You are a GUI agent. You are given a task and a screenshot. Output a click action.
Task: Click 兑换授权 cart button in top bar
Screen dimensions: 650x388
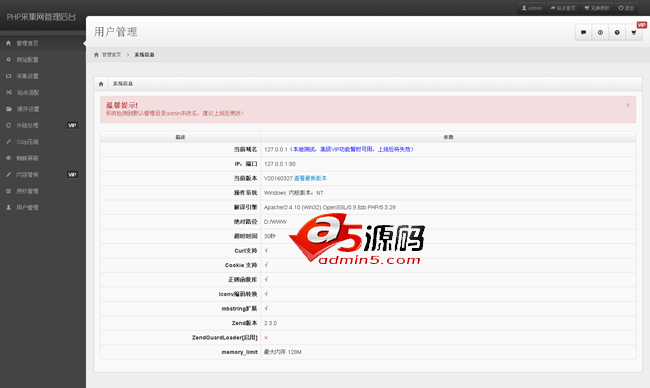click(x=597, y=8)
